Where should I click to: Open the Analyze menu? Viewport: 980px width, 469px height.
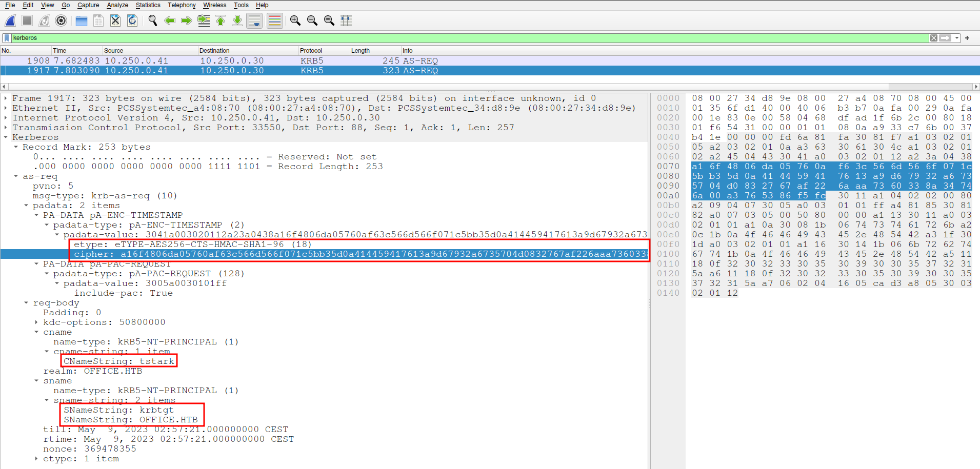tap(117, 5)
